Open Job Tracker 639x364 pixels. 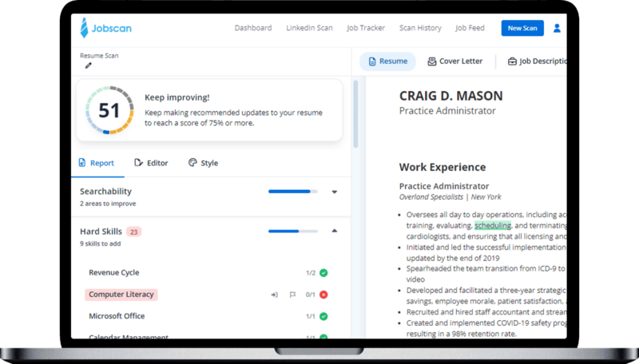coord(366,28)
